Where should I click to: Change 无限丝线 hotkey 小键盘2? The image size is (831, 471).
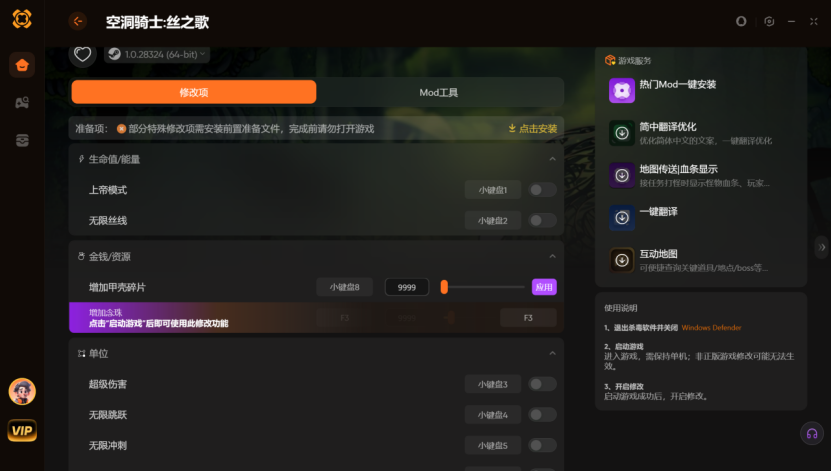point(493,220)
